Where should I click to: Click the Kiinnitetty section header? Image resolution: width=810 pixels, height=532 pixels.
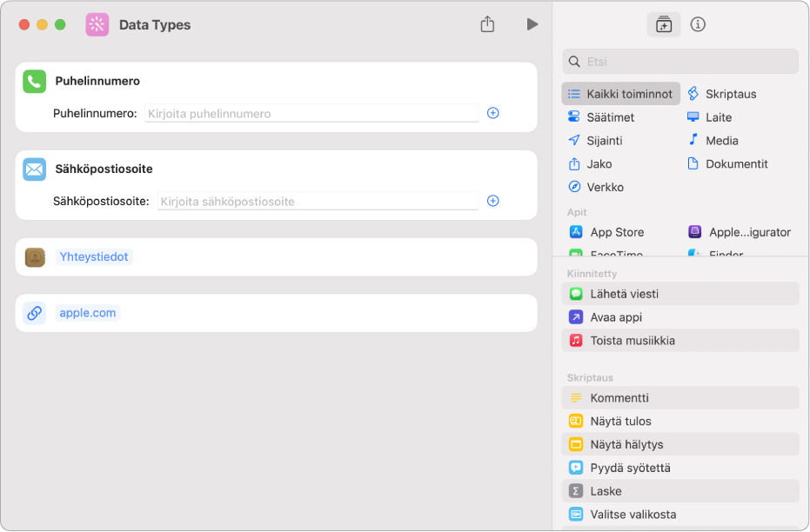click(x=592, y=274)
